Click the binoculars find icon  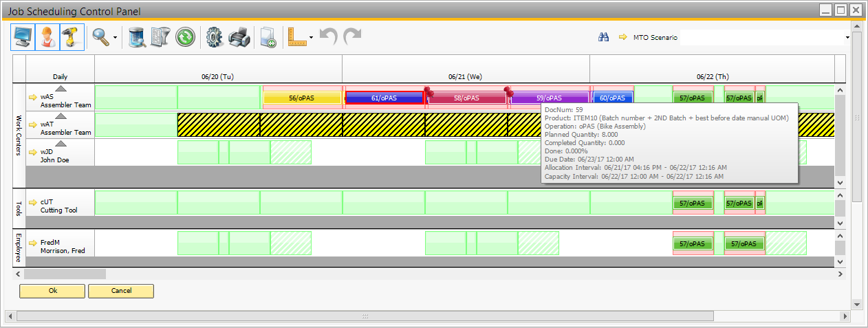[x=604, y=37]
